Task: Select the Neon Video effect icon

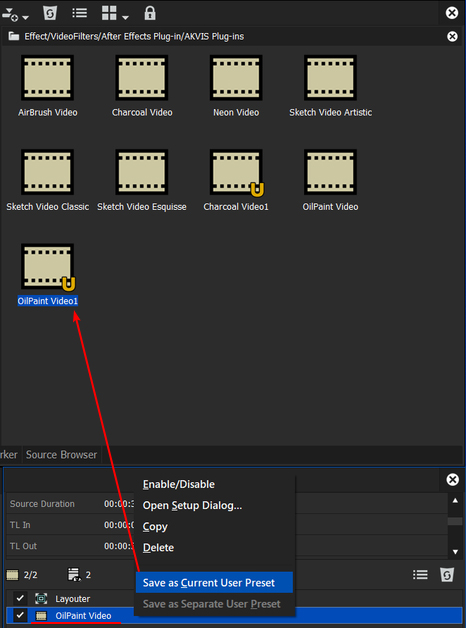Action: [236, 78]
